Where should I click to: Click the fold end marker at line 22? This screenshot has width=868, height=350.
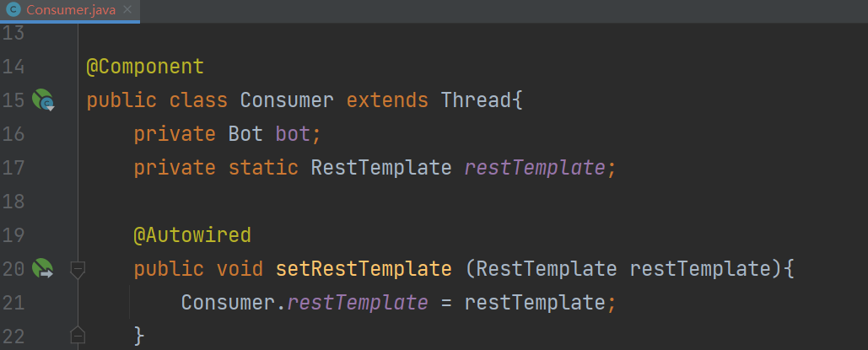click(x=78, y=336)
